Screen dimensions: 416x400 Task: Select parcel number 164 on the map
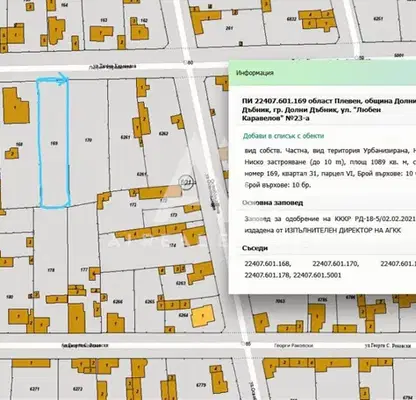65,5
